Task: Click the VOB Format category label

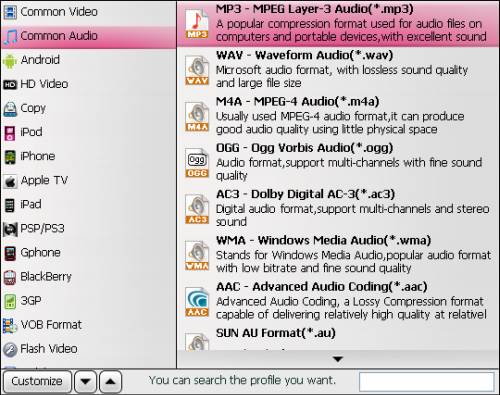Action: coord(51,325)
